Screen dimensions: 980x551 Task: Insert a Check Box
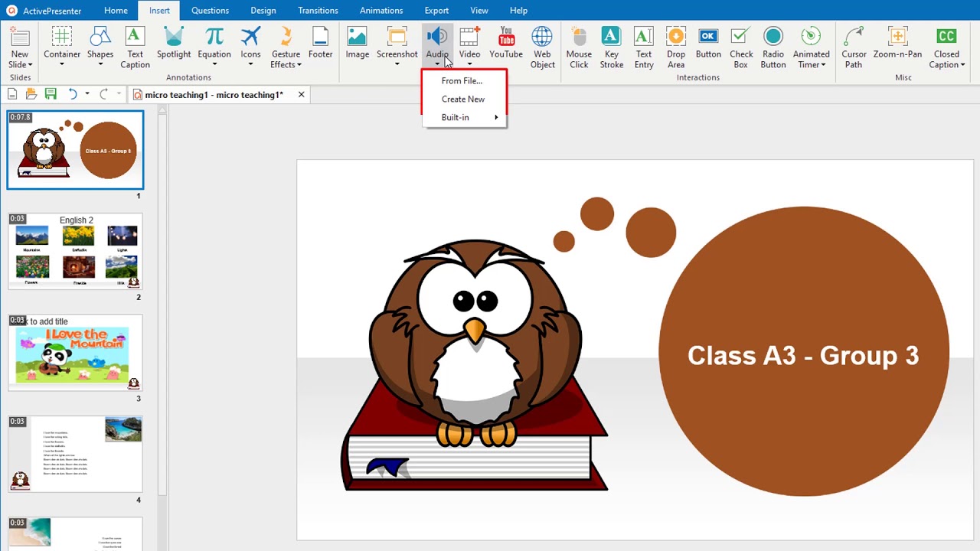(741, 47)
